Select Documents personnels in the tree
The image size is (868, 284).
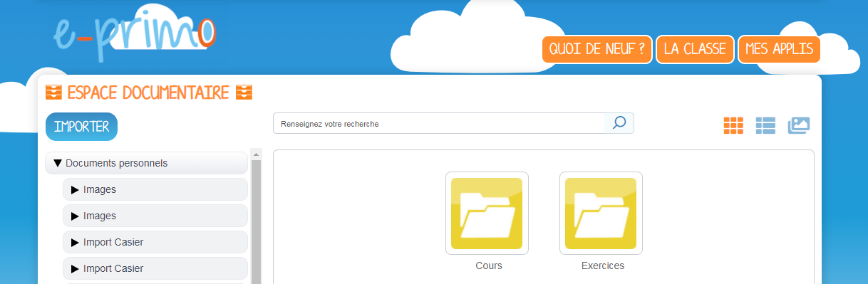(x=146, y=163)
